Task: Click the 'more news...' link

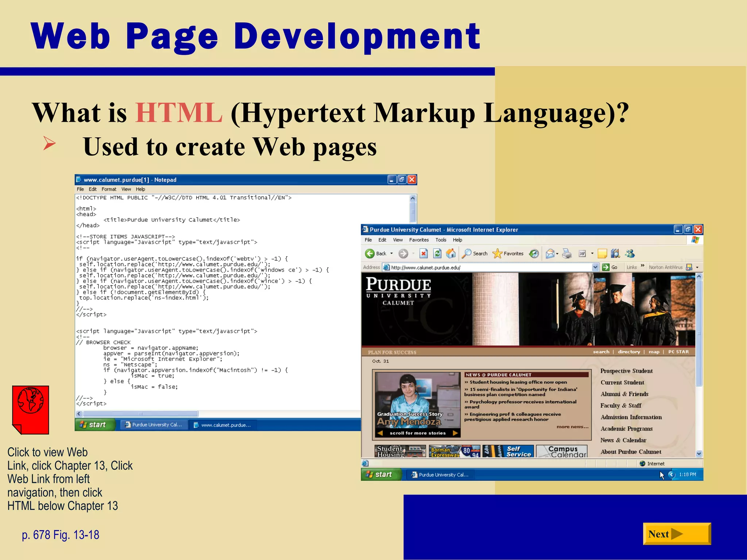Action: pos(572,427)
